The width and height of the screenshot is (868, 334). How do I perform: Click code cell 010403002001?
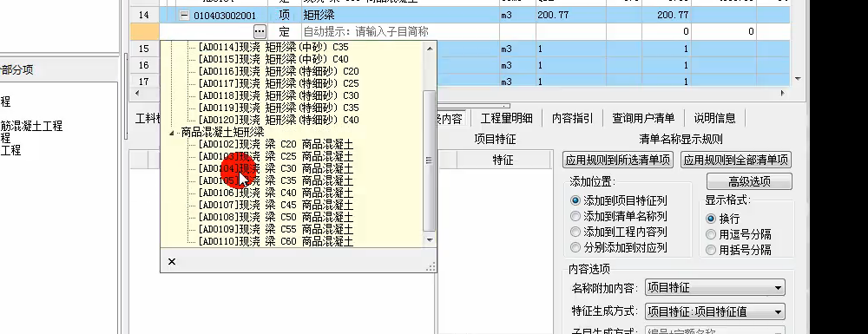pyautogui.click(x=224, y=16)
